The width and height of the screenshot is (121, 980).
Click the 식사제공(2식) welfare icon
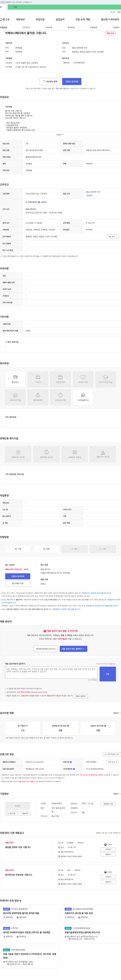click(83, 397)
